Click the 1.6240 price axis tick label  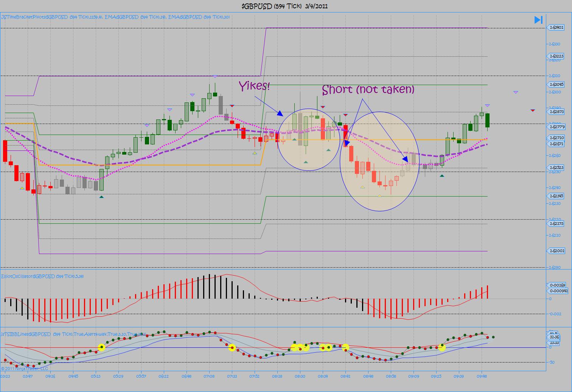[x=555, y=187]
